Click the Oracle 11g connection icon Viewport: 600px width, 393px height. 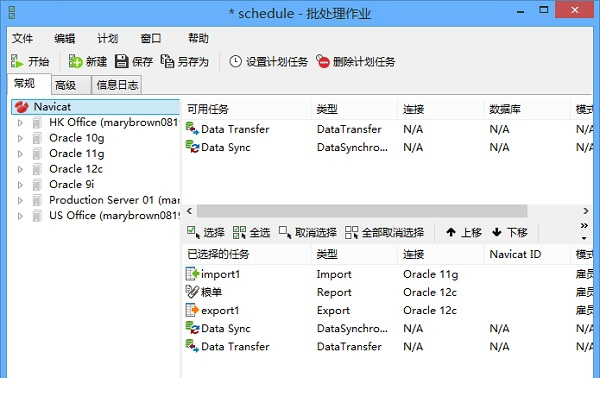[37, 154]
